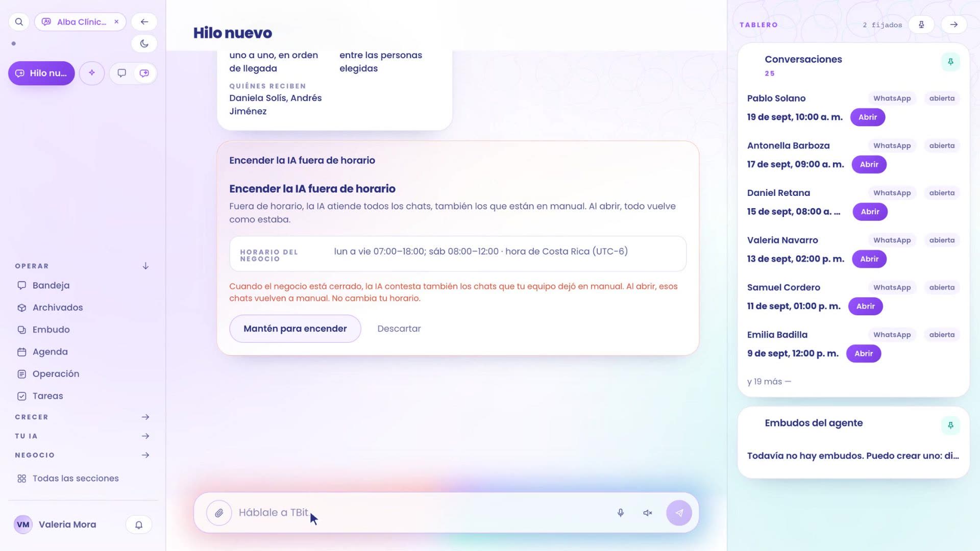
Task: Click the WhatsApp tag on Pablo Solano
Action: (x=892, y=98)
